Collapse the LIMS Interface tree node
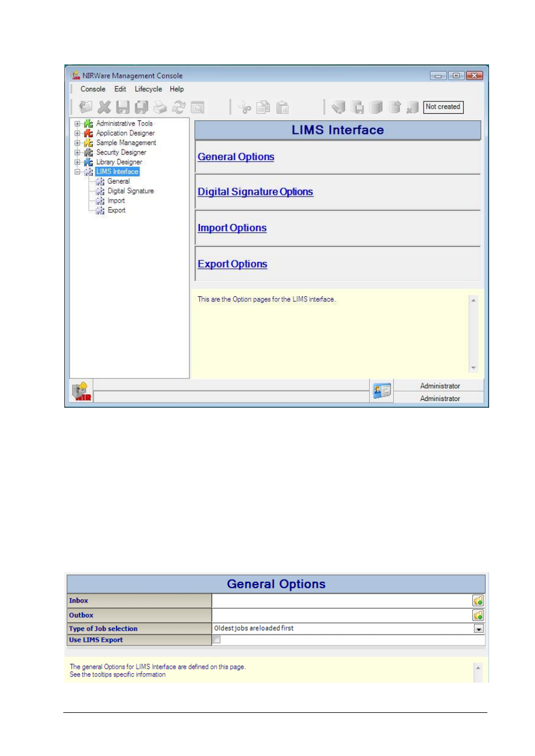This screenshot has height=756, width=535. click(77, 172)
